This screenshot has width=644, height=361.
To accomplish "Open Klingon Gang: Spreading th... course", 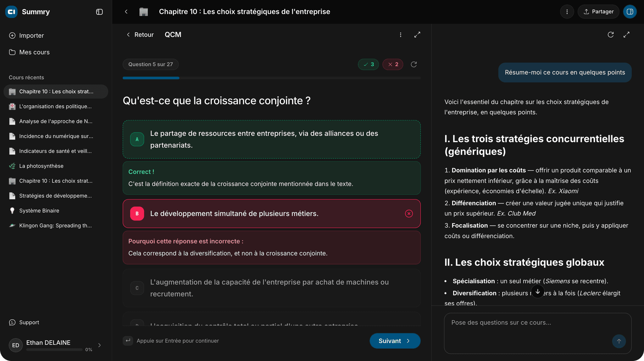I will (x=56, y=225).
